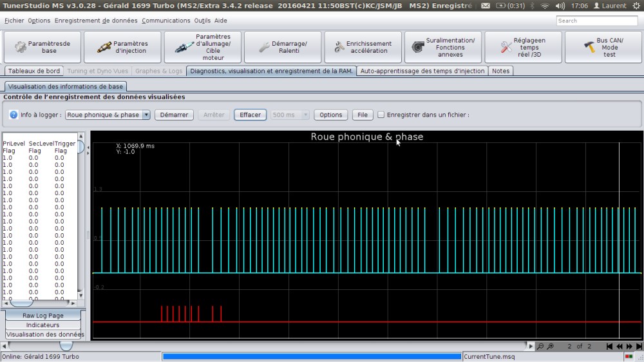The image size is (644, 362).
Task: Click the Wi-Fi icon in system tray
Action: (545, 6)
